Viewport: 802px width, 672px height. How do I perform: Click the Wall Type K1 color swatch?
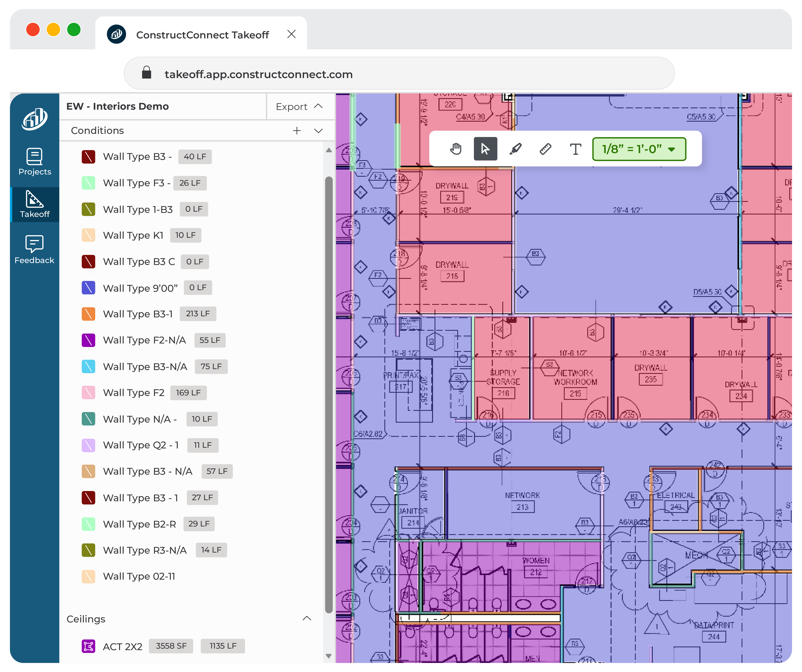coord(88,235)
